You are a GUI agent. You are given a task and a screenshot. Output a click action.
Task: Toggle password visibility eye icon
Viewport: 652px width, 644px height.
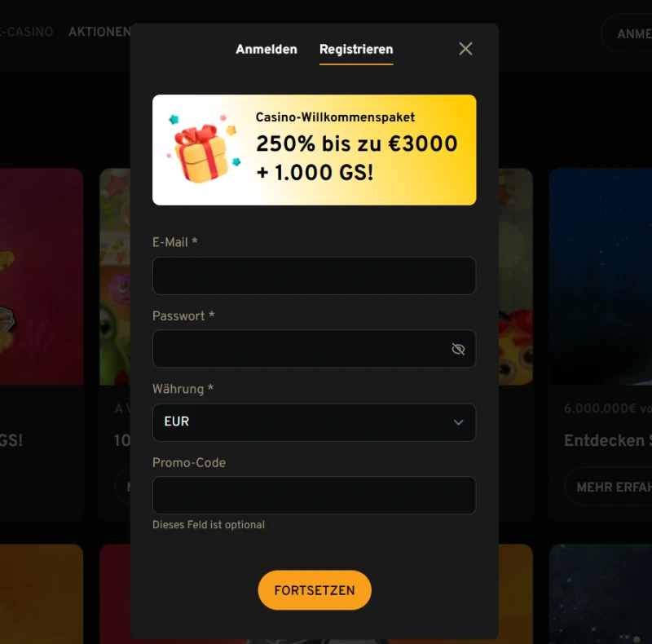coord(458,349)
